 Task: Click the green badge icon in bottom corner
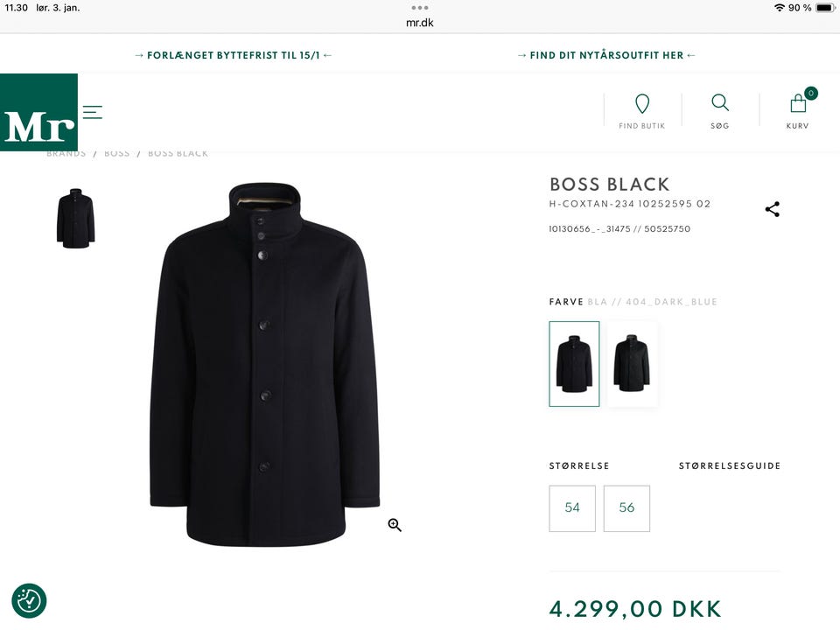pyautogui.click(x=29, y=601)
